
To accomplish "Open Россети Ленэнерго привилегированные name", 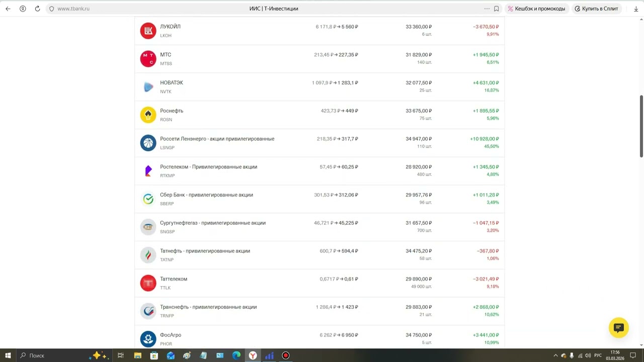I will [217, 139].
